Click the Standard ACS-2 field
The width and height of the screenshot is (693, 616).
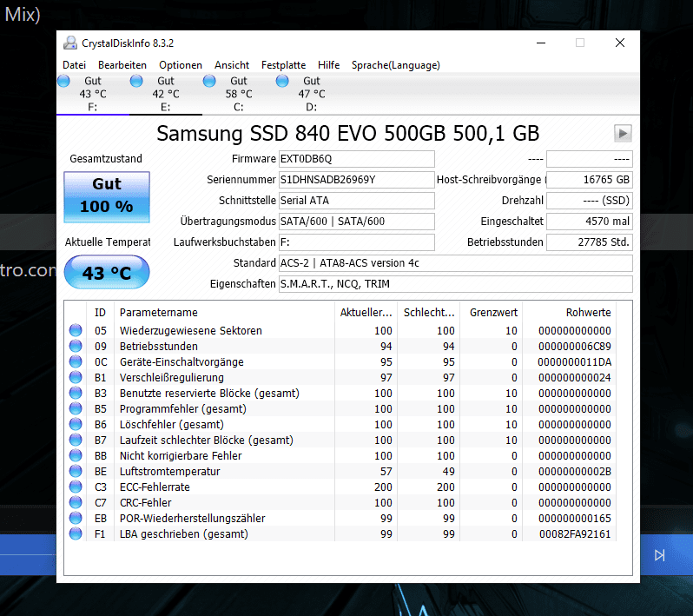pos(455,262)
